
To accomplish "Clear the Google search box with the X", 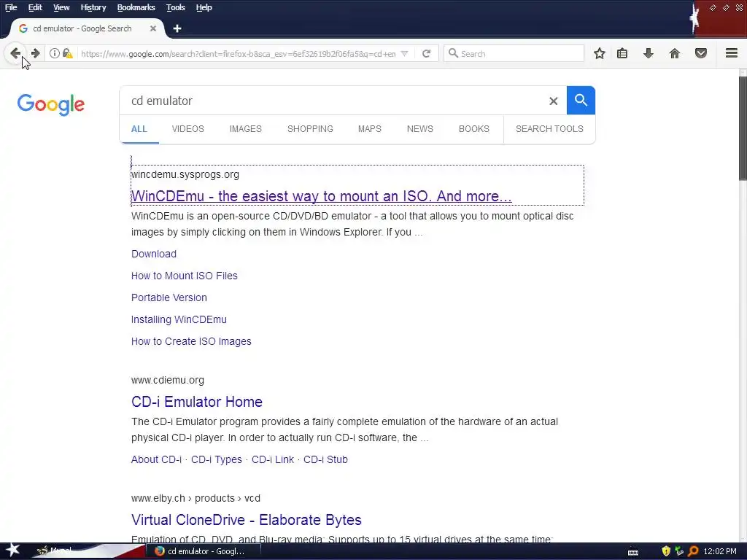I will tap(553, 101).
